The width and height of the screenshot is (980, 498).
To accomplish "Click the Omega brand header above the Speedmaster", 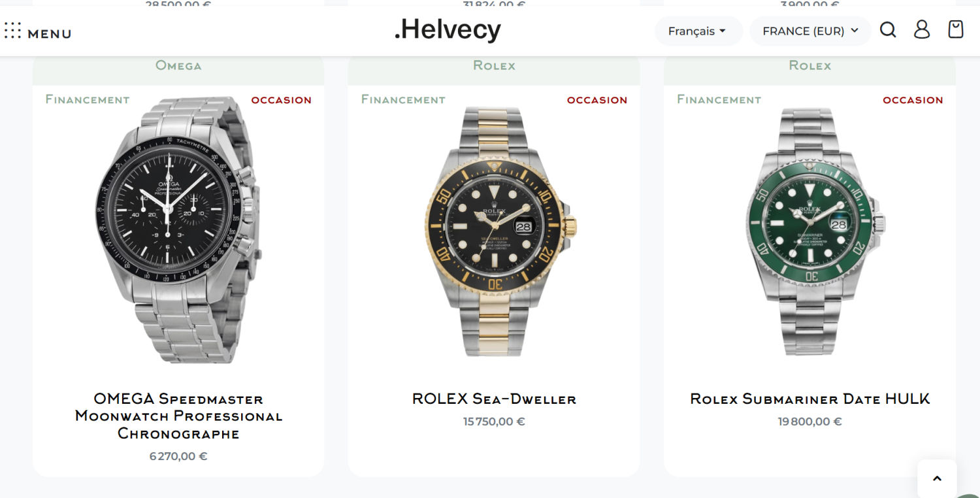I will pos(178,65).
